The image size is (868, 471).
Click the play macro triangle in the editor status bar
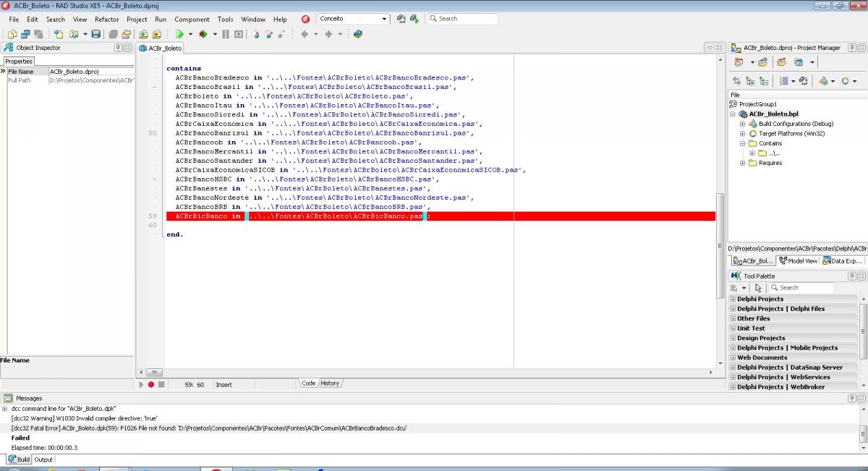click(141, 384)
